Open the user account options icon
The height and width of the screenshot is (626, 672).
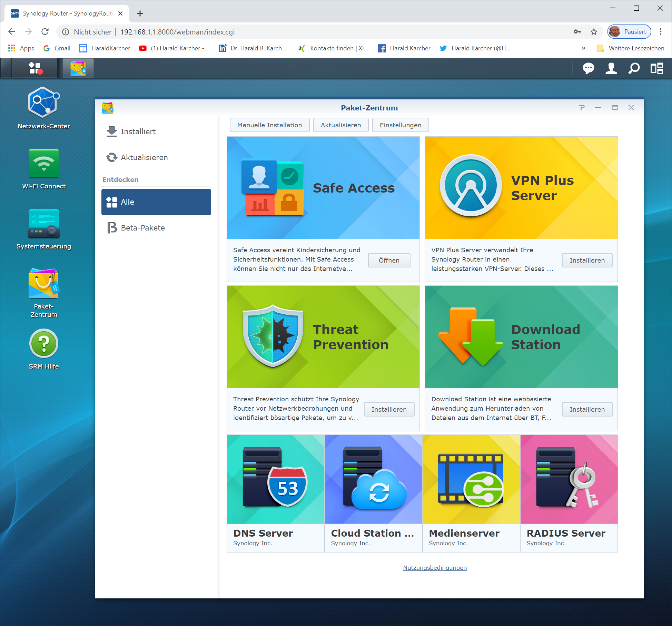pyautogui.click(x=611, y=68)
